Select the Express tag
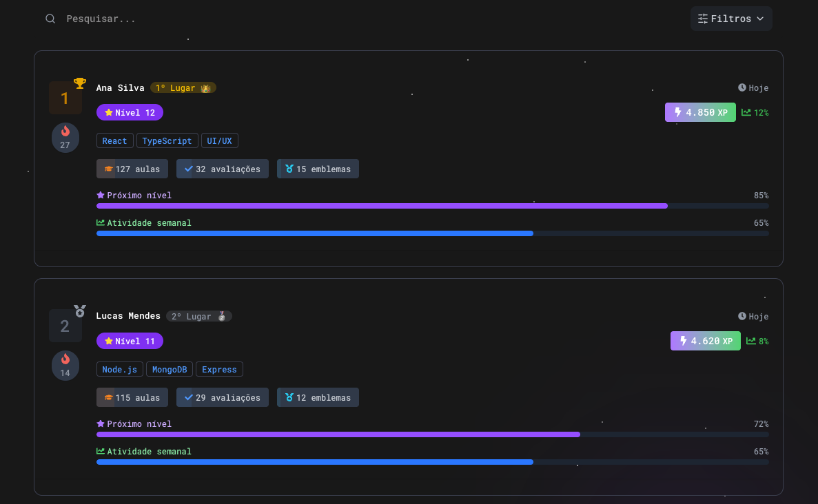Image resolution: width=818 pixels, height=504 pixels. point(219,369)
